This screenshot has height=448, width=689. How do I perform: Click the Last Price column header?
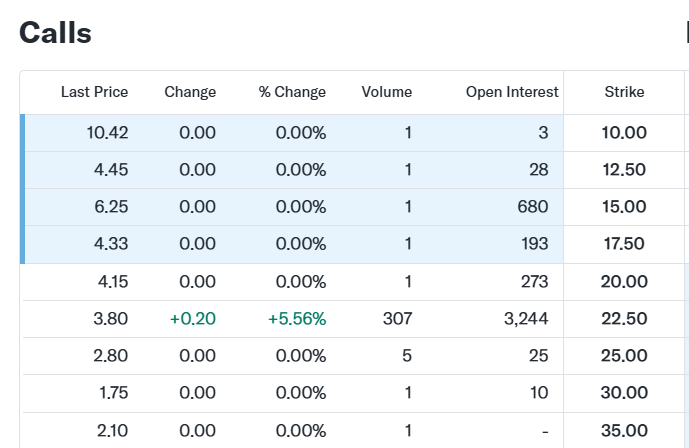click(x=94, y=92)
